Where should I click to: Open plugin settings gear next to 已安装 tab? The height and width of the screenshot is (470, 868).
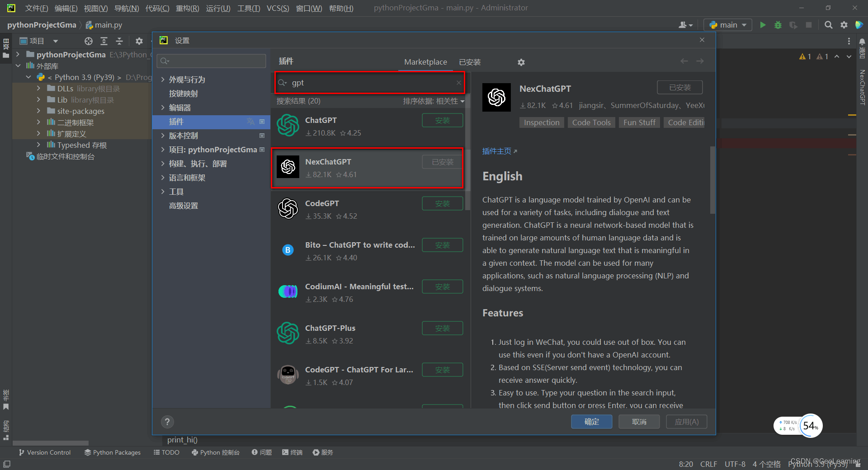pos(521,62)
